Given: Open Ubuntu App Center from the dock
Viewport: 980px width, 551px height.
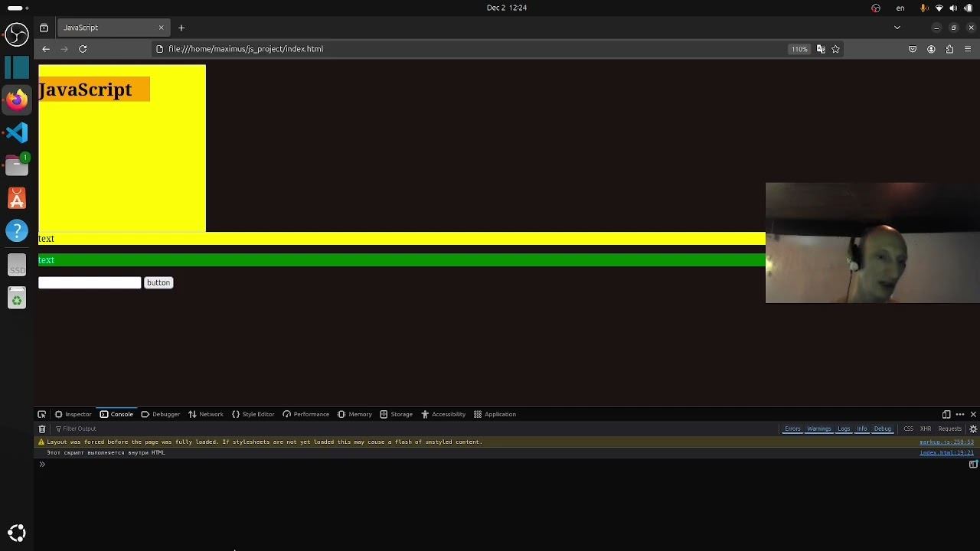Looking at the screenshot, I should [x=17, y=198].
